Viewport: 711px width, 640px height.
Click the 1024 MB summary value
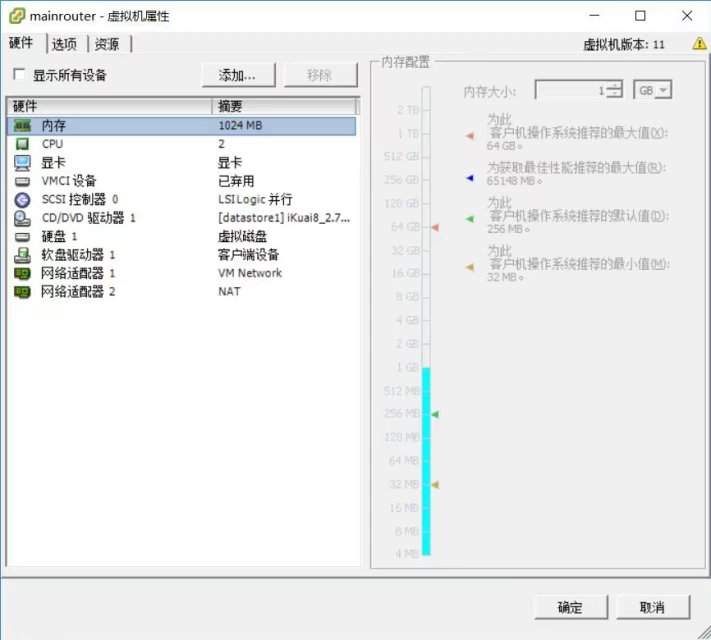[x=240, y=126]
